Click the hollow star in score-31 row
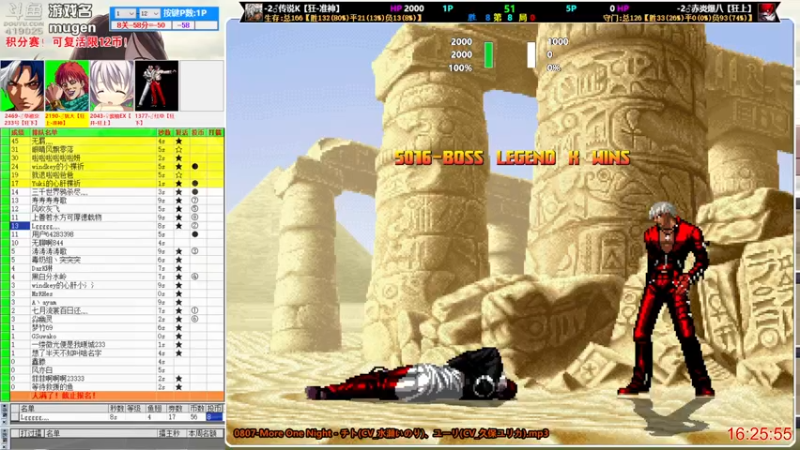The height and width of the screenshot is (450, 800). pyautogui.click(x=179, y=149)
